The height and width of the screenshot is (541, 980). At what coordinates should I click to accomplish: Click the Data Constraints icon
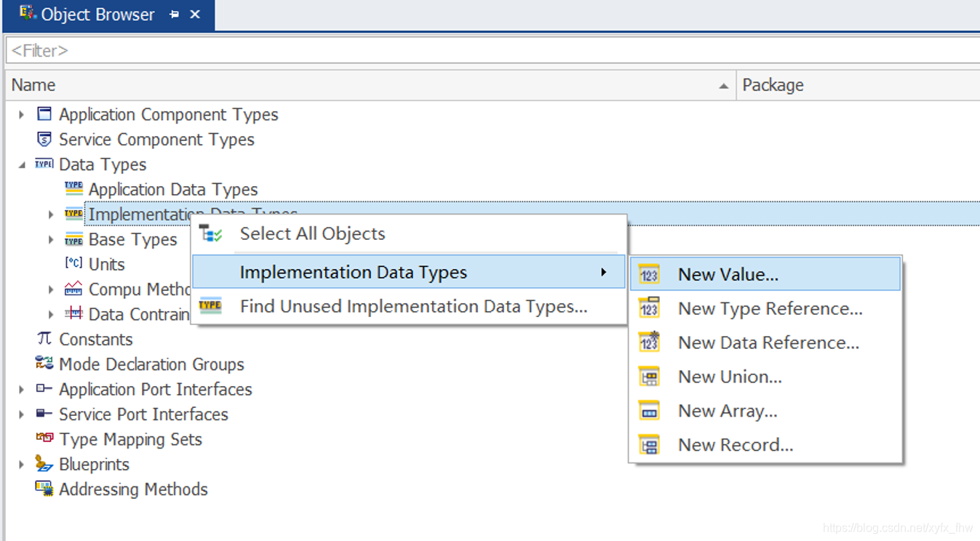[73, 313]
